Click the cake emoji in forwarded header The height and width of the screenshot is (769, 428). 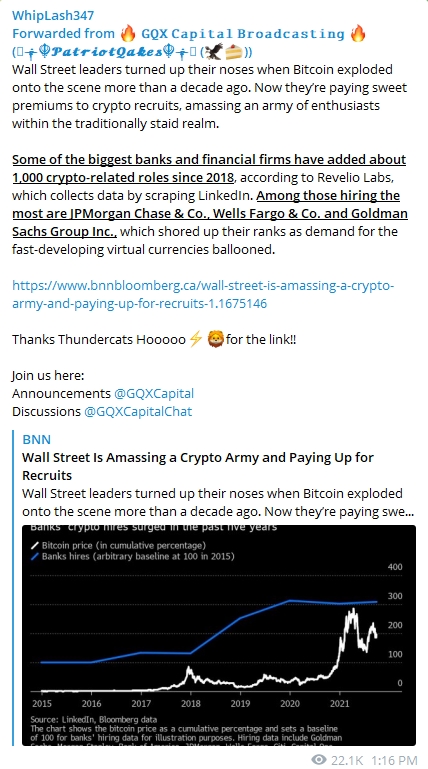click(x=232, y=51)
